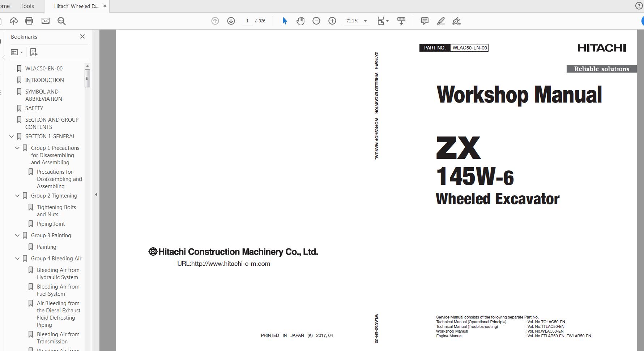Go to previous page arrow

[x=215, y=21]
